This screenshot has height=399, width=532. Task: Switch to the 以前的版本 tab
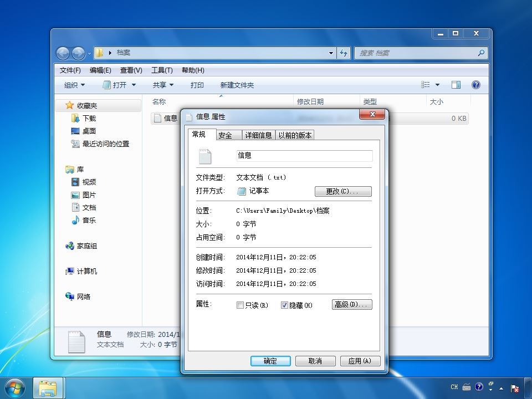[x=295, y=135]
